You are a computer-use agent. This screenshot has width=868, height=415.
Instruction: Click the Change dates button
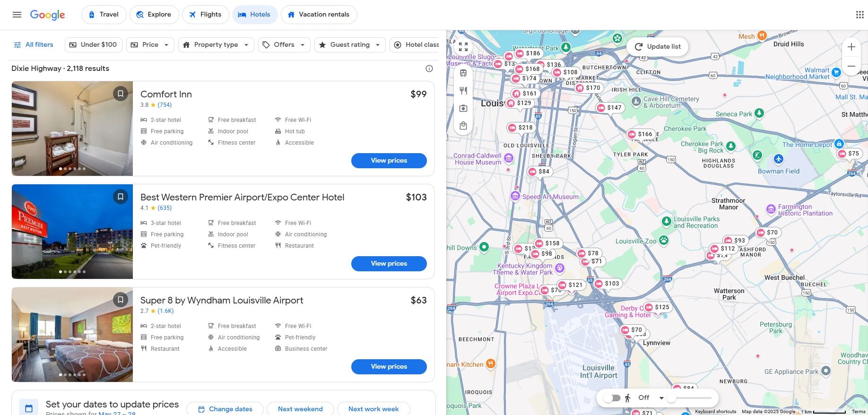point(225,409)
